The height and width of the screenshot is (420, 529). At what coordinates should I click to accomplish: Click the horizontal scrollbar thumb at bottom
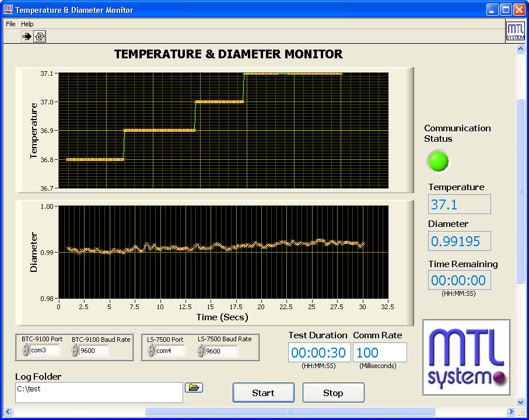point(289,412)
